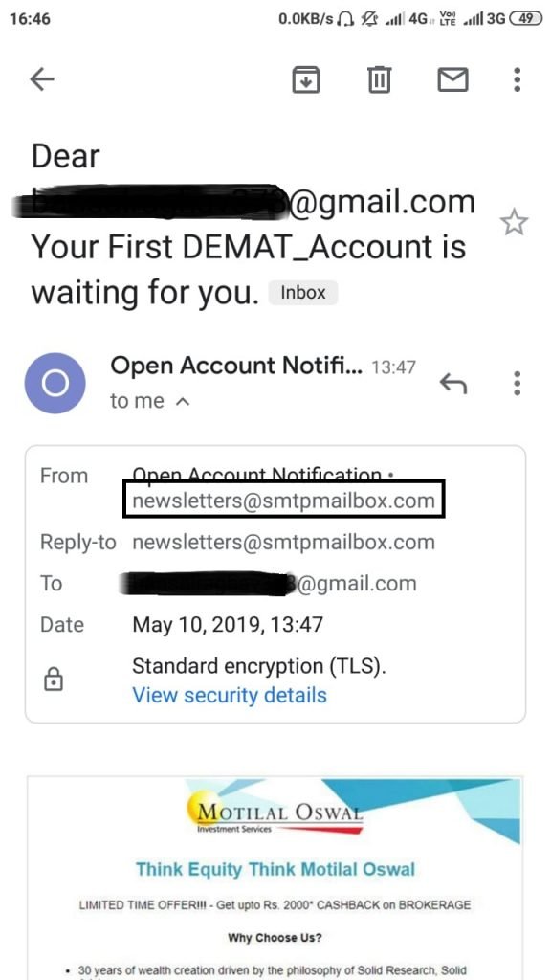551x980 pixels.
Task: Select the From sender email address
Action: pos(283,501)
